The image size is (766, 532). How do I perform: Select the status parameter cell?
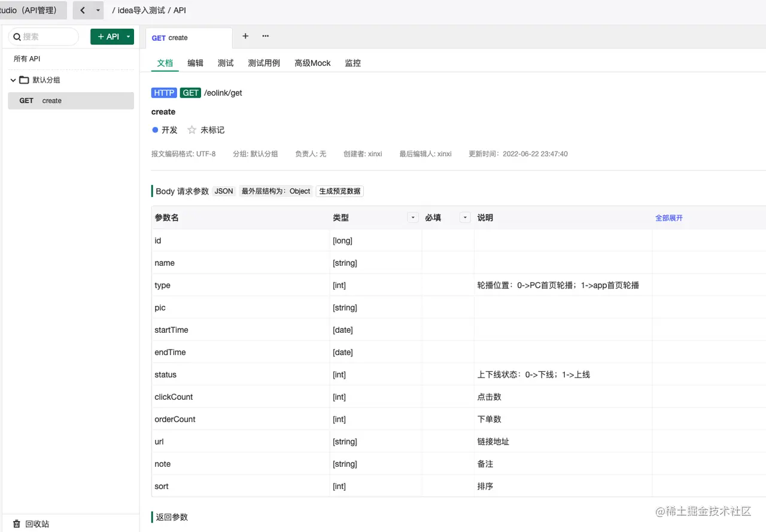(x=165, y=375)
